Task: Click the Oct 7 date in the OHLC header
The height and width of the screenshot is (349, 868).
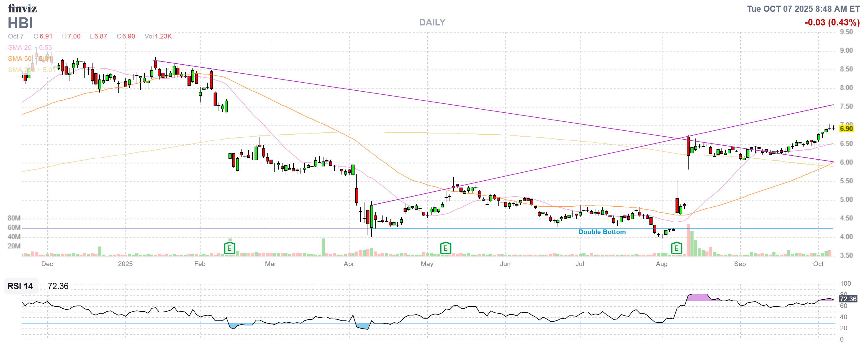Action: 16,36
